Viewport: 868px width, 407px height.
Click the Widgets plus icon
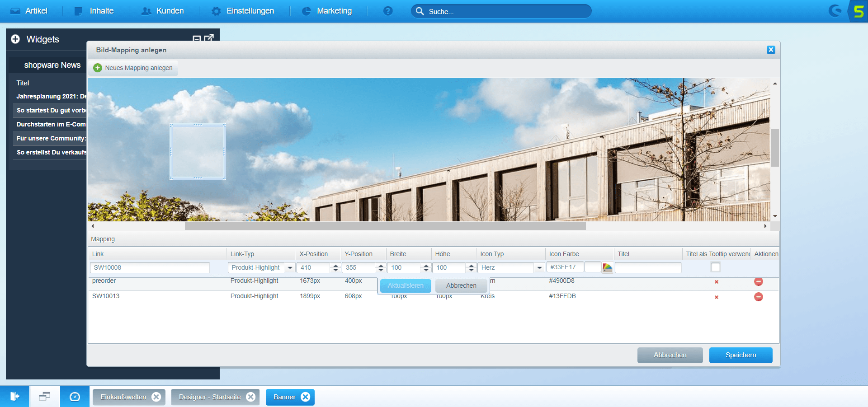coord(15,39)
